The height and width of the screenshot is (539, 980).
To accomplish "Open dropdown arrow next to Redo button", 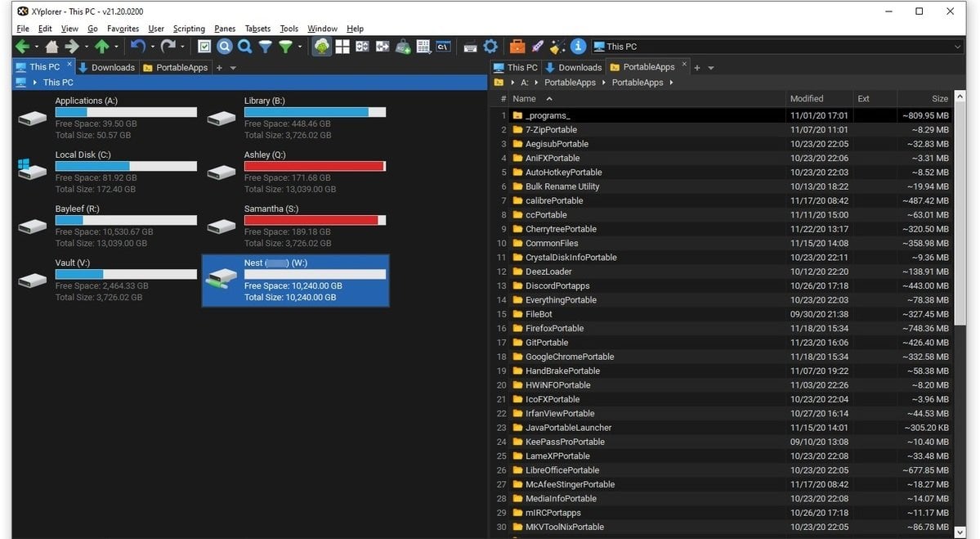I will [182, 47].
